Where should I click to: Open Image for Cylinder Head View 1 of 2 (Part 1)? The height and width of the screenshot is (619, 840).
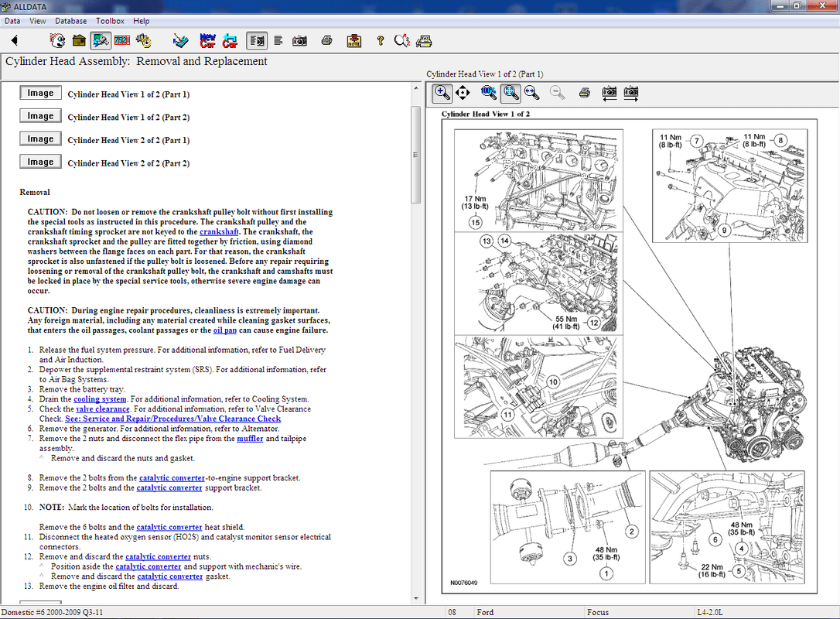point(41,94)
